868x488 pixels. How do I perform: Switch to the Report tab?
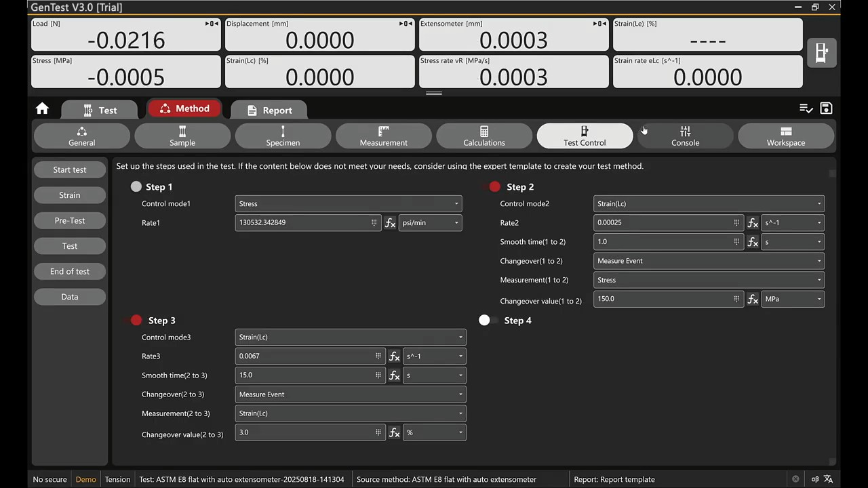point(269,110)
